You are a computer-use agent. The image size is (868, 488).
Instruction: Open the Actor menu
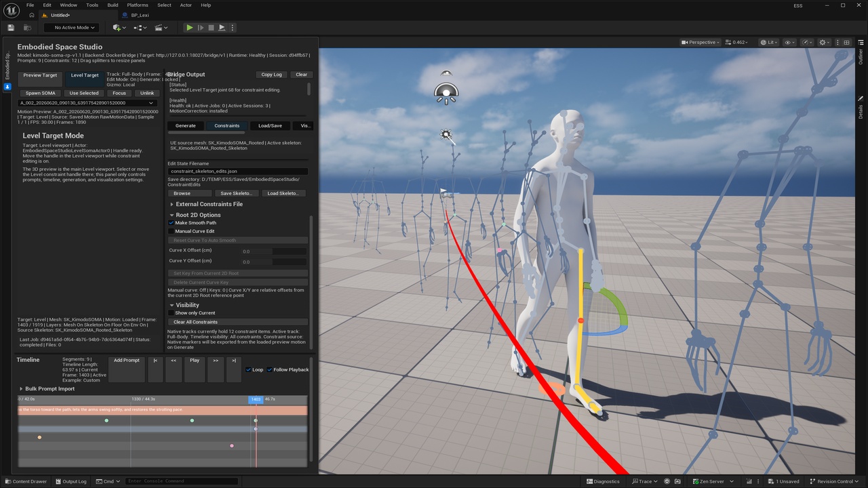186,5
